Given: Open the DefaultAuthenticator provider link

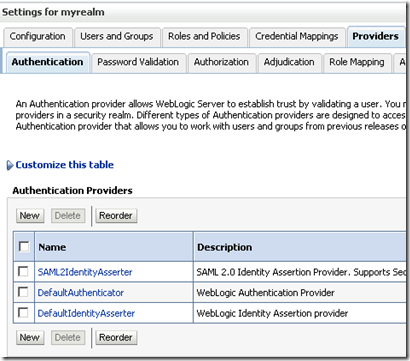Looking at the screenshot, I should pos(81,293).
